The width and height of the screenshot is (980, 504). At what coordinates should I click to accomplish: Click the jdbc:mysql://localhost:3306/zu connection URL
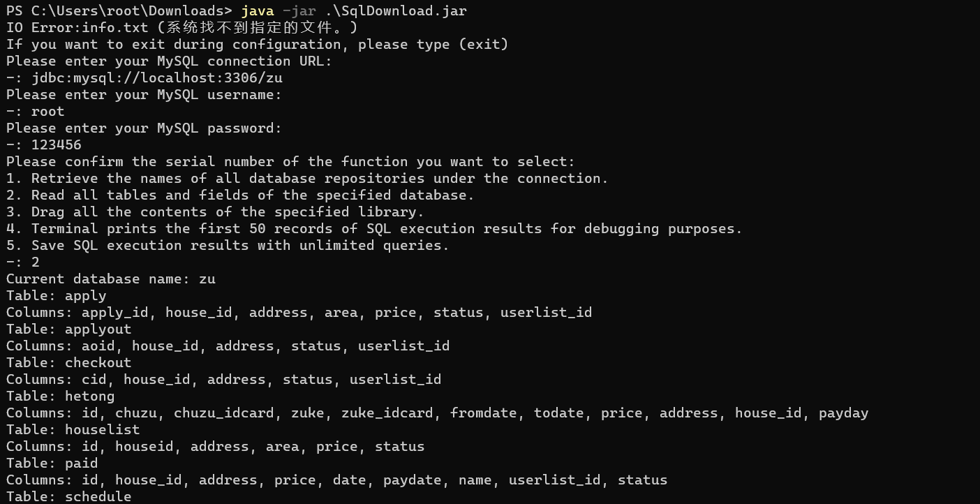pyautogui.click(x=157, y=77)
